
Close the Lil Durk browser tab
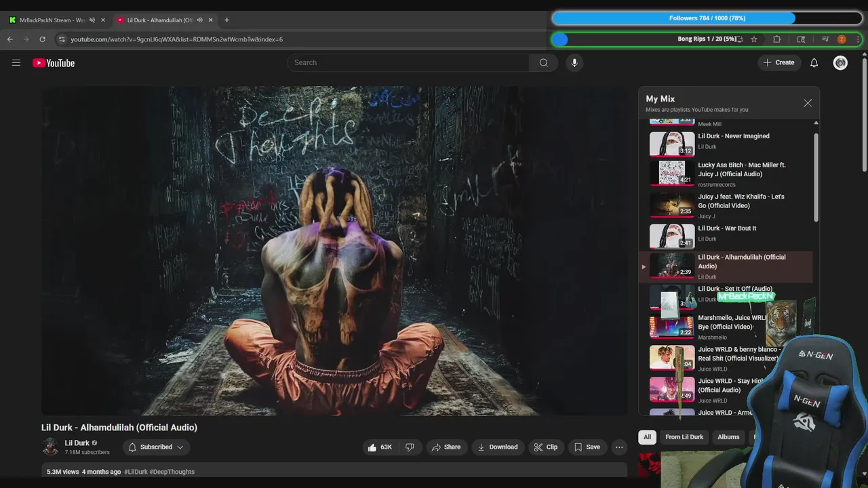(210, 20)
